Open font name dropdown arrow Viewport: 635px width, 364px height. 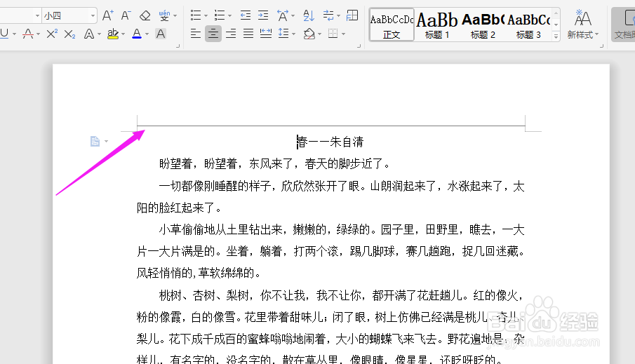point(37,16)
